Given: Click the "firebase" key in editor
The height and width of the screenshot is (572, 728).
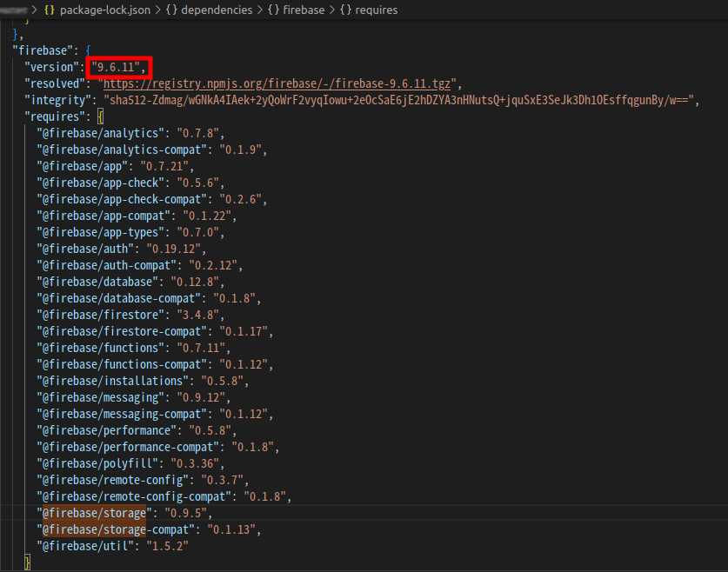Looking at the screenshot, I should [43, 50].
